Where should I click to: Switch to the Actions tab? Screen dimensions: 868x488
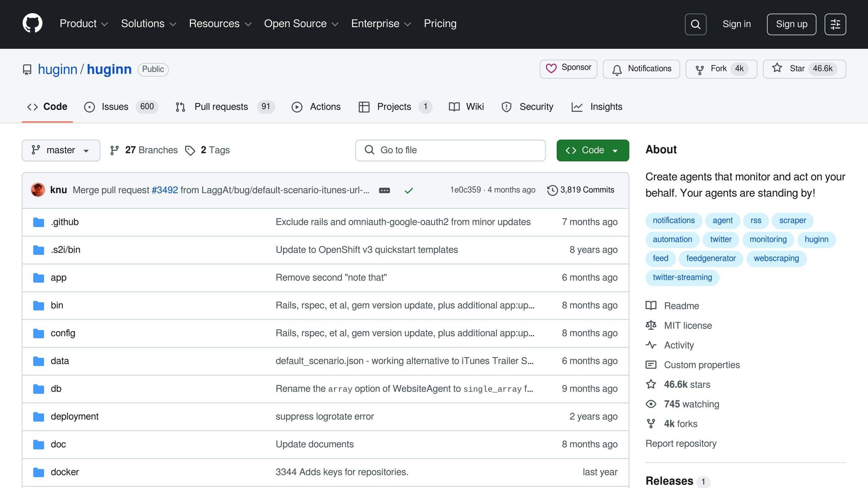(316, 107)
